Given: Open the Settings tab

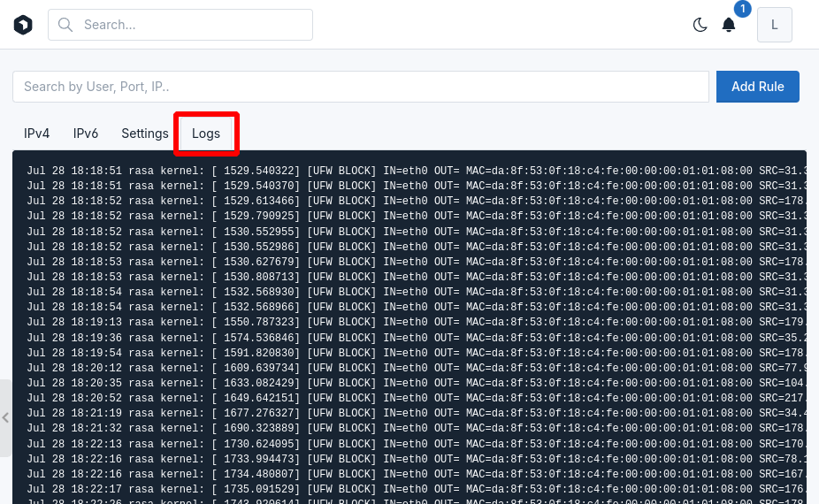Looking at the screenshot, I should click(x=145, y=134).
